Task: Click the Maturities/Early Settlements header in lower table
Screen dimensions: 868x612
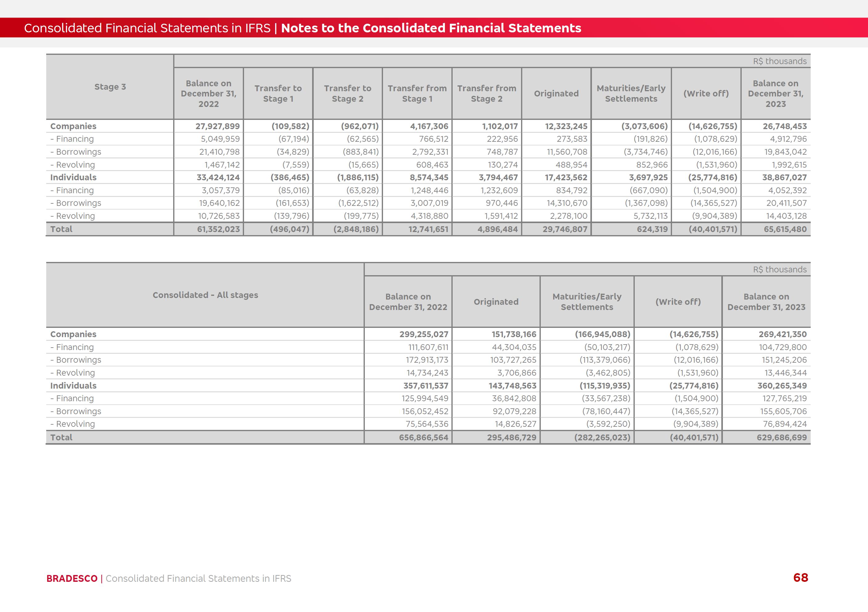Action: (x=587, y=302)
